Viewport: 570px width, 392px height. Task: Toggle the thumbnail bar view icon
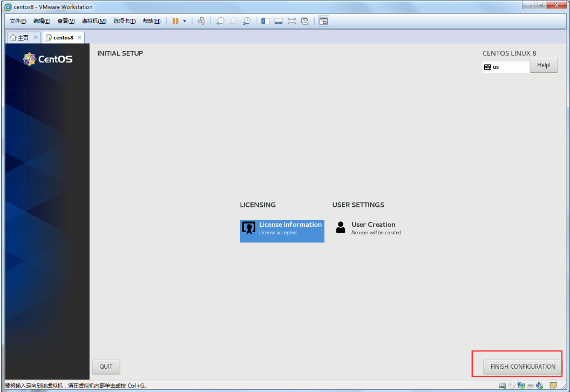coord(279,21)
